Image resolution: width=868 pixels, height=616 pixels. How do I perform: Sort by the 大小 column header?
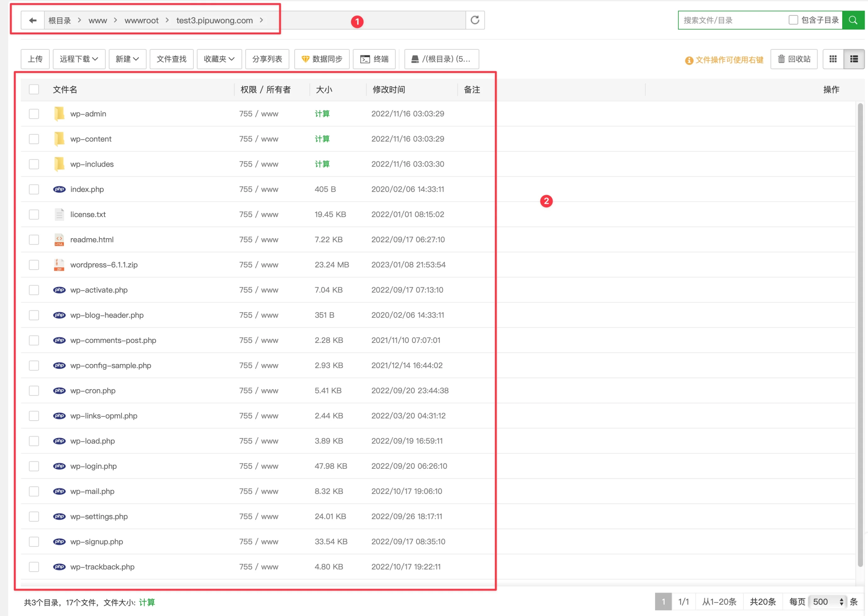(x=324, y=90)
